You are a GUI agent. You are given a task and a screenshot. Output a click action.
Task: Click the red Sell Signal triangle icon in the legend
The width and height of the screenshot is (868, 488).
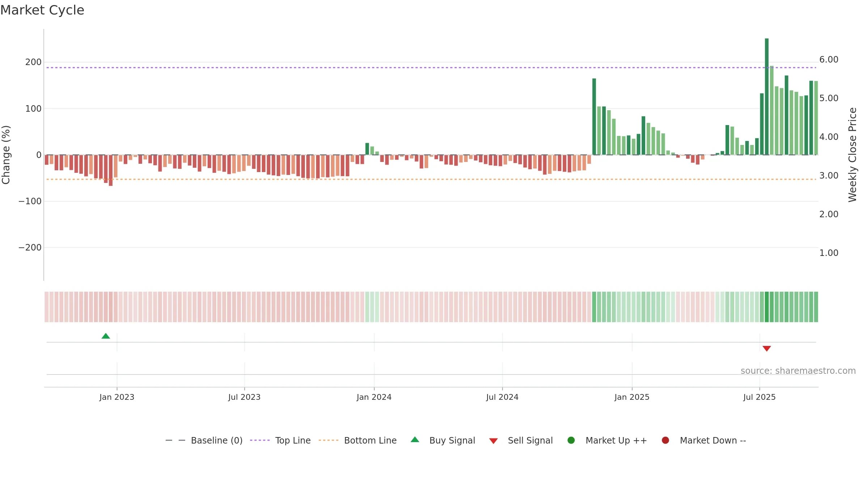click(493, 441)
